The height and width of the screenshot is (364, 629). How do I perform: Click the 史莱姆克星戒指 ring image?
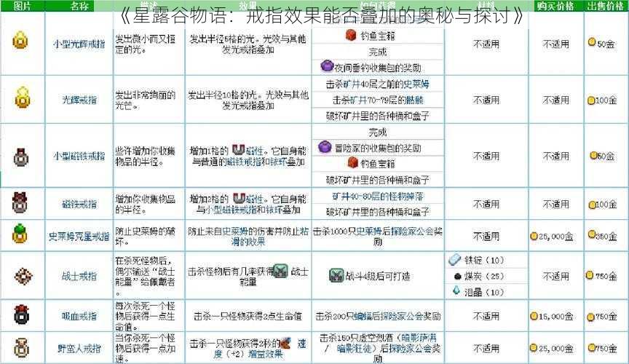click(x=20, y=234)
